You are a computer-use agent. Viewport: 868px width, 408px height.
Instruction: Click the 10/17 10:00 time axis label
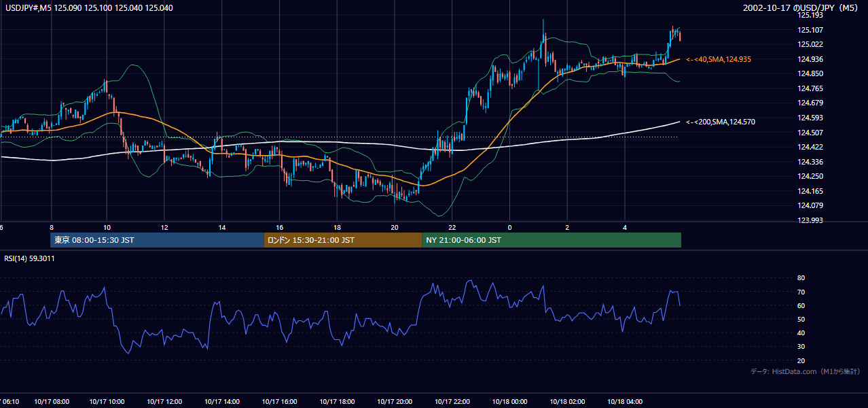[107, 402]
